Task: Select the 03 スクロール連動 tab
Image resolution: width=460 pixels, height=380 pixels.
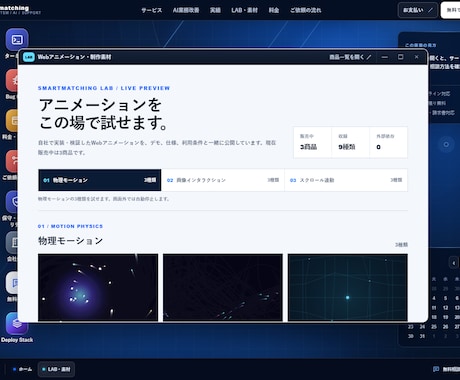Action: pos(346,180)
